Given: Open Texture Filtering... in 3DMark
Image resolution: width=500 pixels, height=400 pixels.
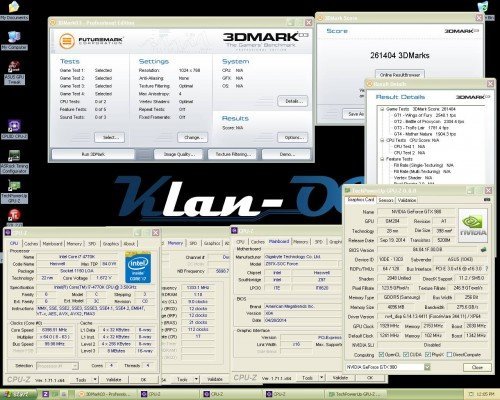Looking at the screenshot, I should [233, 154].
